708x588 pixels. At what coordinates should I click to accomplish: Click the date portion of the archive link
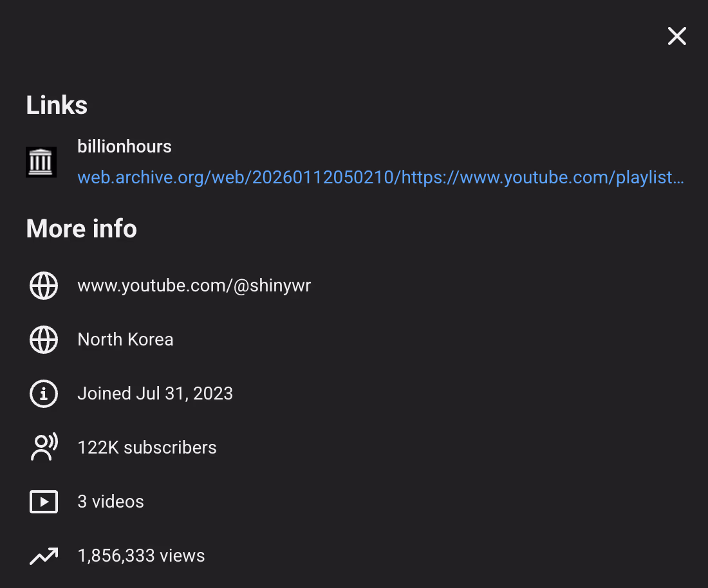coord(323,178)
